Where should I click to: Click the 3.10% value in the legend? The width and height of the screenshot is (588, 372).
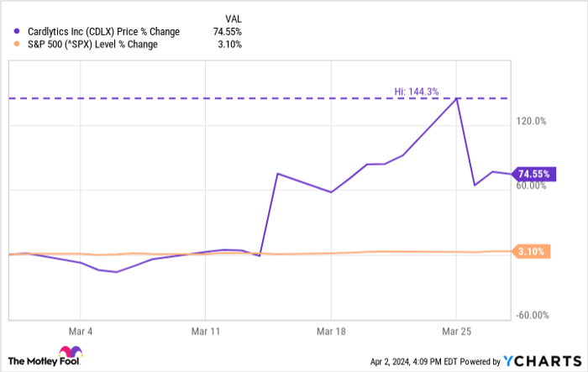point(231,45)
